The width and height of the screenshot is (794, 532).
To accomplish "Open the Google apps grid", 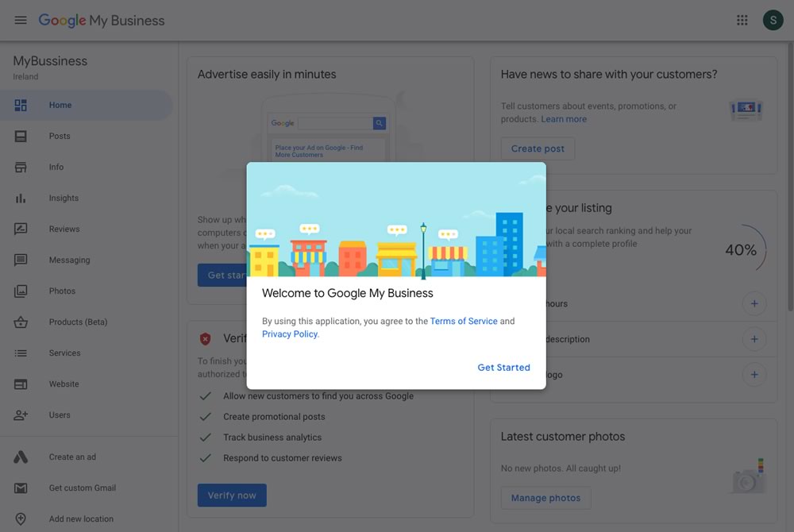I will (742, 20).
